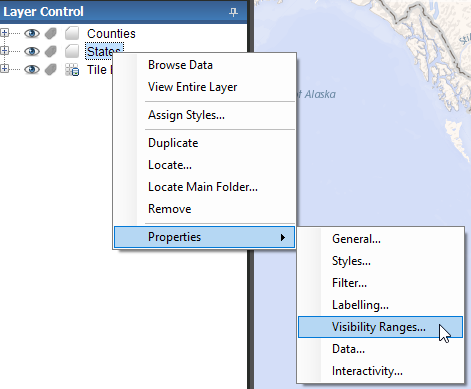Pin the Layer Control panel
The image size is (471, 389).
click(x=233, y=12)
